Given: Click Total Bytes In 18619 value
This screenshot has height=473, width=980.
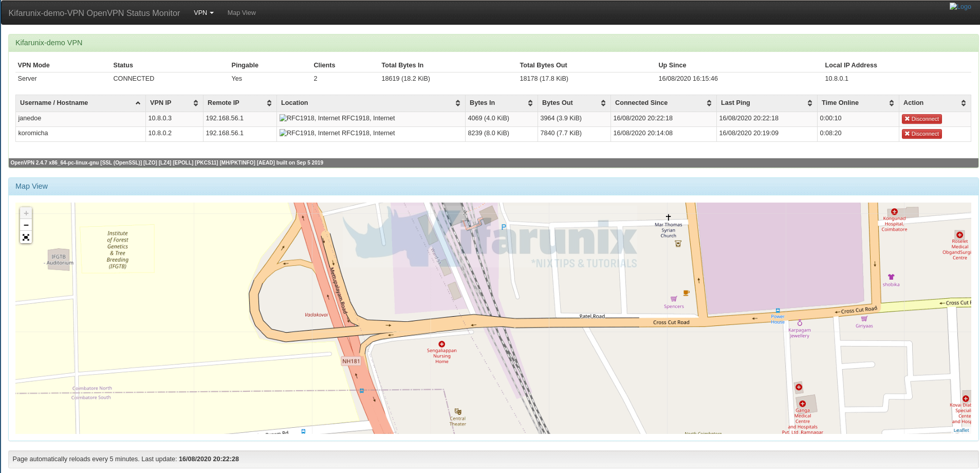Looking at the screenshot, I should (405, 79).
